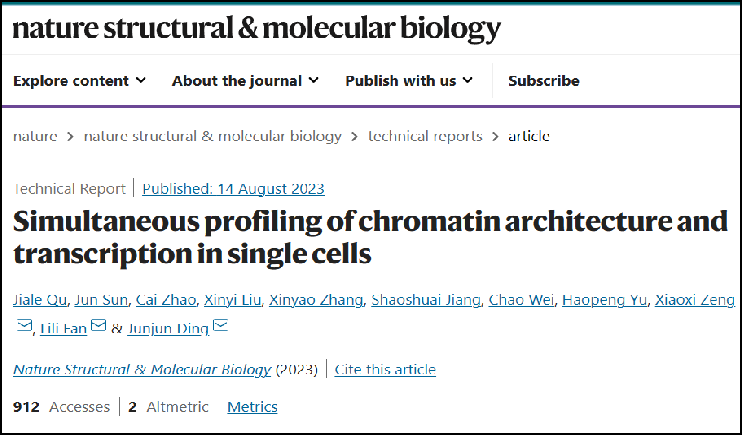Viewport: 742px width, 435px height.
Task: Open the technical reports breadcrumb
Action: pos(425,136)
